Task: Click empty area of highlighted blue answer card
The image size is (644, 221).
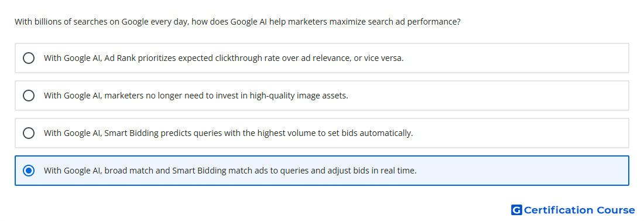Action: [522, 171]
